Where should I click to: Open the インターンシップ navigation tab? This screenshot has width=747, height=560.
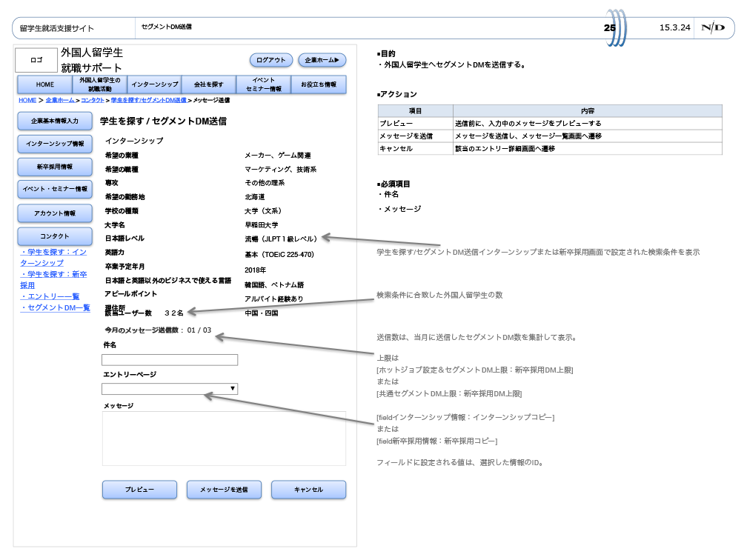154,84
